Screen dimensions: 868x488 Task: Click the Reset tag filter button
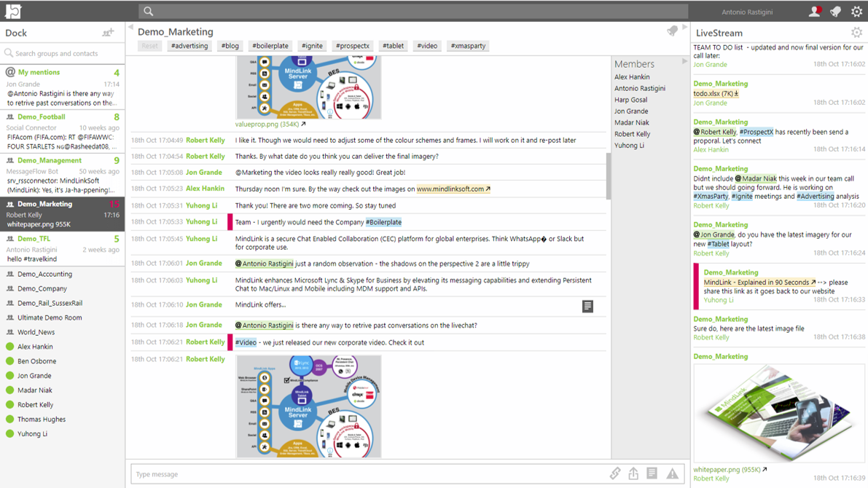[x=149, y=46]
